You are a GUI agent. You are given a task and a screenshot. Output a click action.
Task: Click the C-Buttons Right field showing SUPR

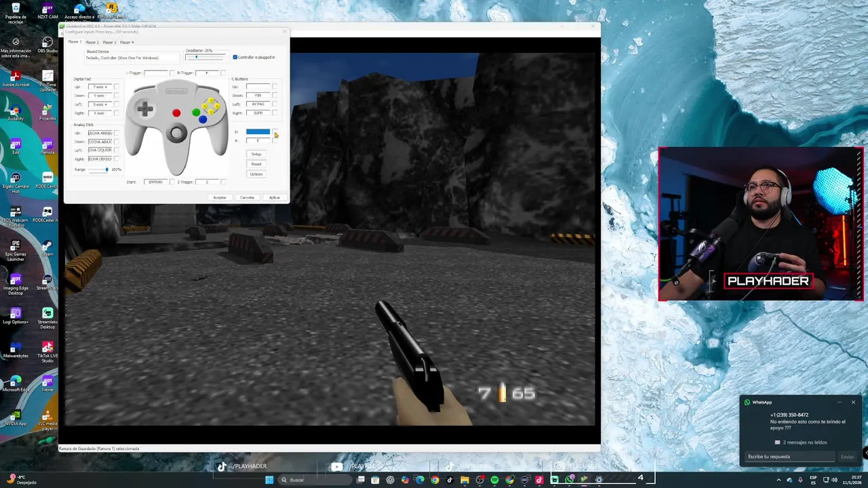point(258,113)
